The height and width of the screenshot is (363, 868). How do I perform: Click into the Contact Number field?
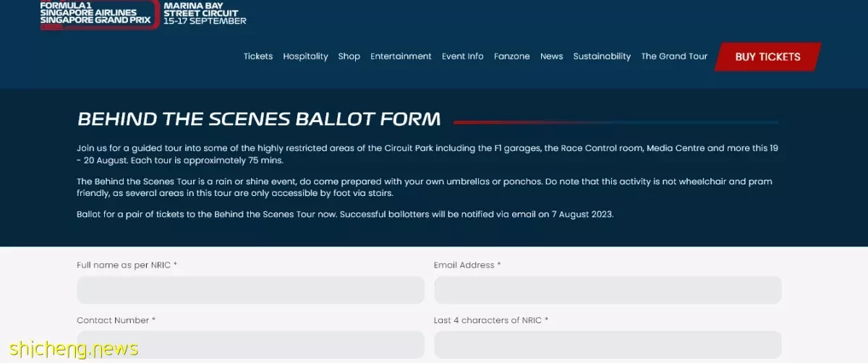click(250, 345)
